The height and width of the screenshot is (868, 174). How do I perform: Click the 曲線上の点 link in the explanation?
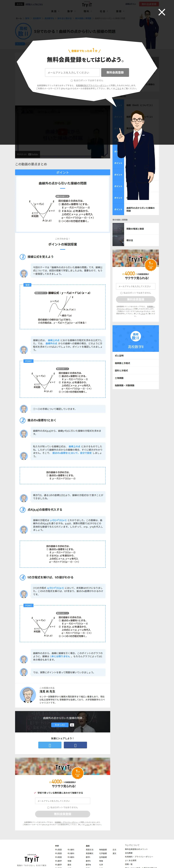tap(53, 340)
